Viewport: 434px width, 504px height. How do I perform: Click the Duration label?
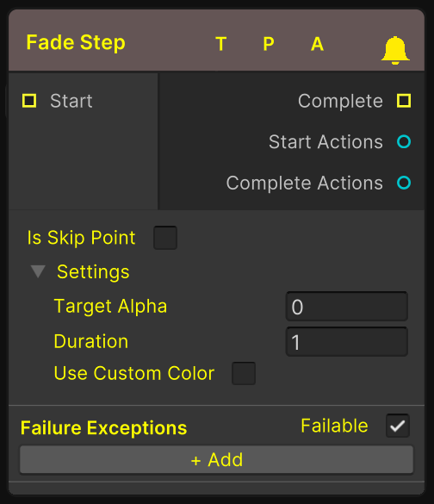click(x=91, y=341)
